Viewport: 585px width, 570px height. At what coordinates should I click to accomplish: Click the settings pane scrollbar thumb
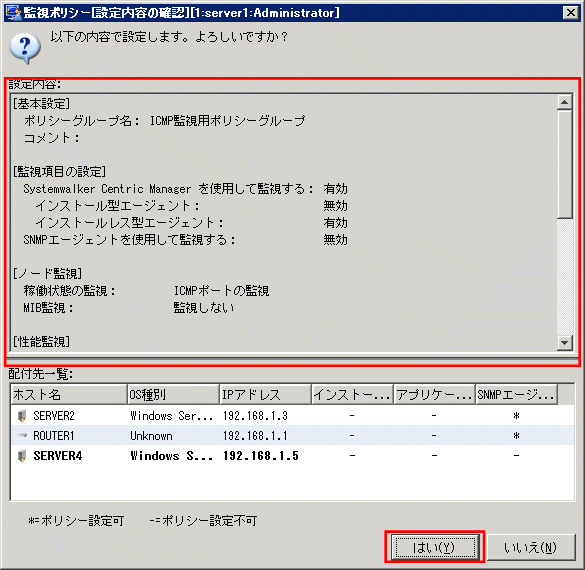[564, 164]
